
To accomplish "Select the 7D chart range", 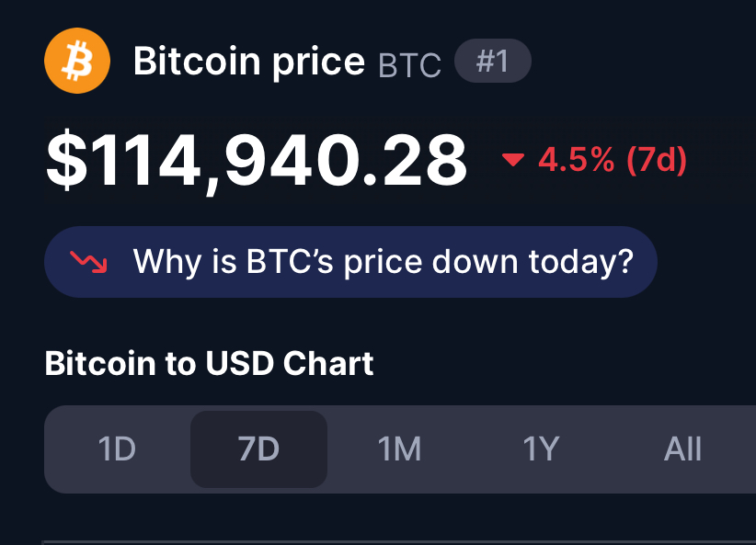I will pos(259,449).
